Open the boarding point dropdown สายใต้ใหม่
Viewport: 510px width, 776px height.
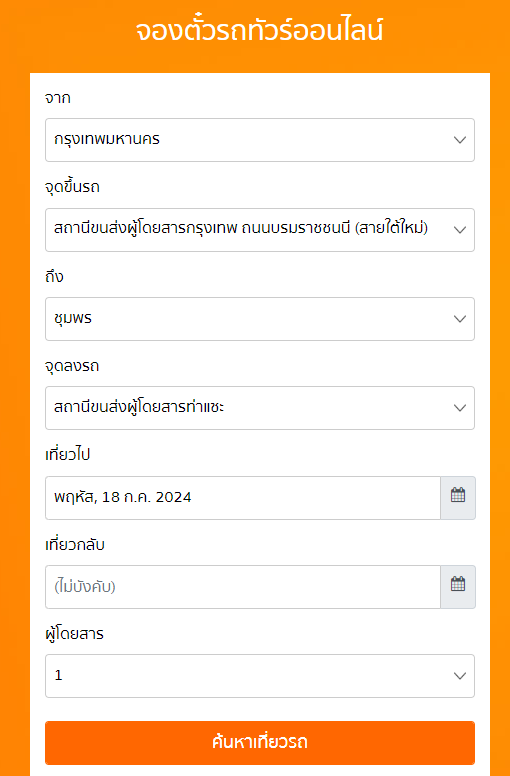(260, 230)
